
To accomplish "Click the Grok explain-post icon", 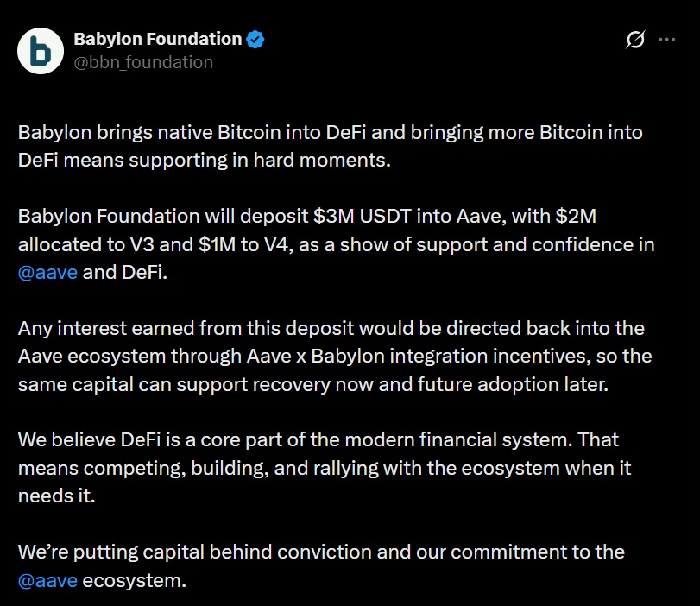I will [635, 40].
